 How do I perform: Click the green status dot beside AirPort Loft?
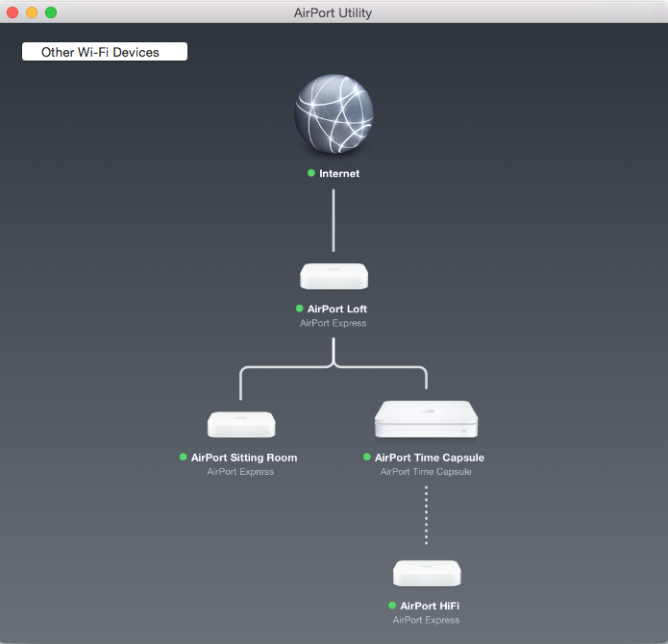point(299,309)
